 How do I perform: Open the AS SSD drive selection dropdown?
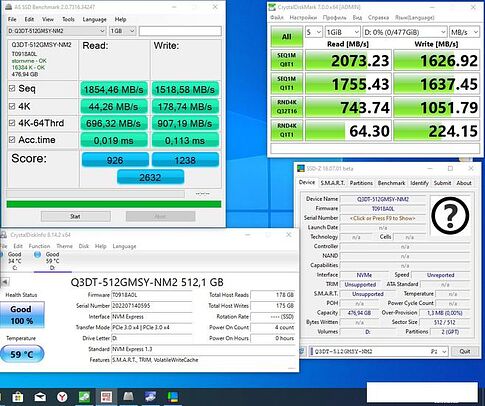(x=56, y=31)
